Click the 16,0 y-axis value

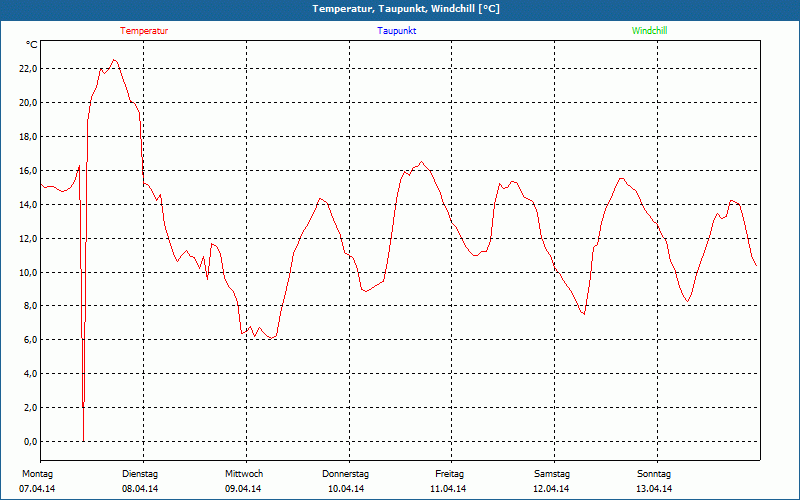[x=29, y=170]
